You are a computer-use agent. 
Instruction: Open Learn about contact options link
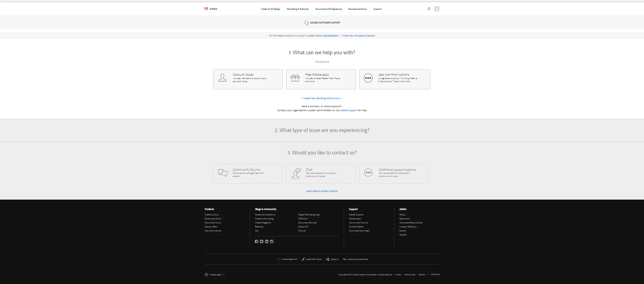point(322,191)
